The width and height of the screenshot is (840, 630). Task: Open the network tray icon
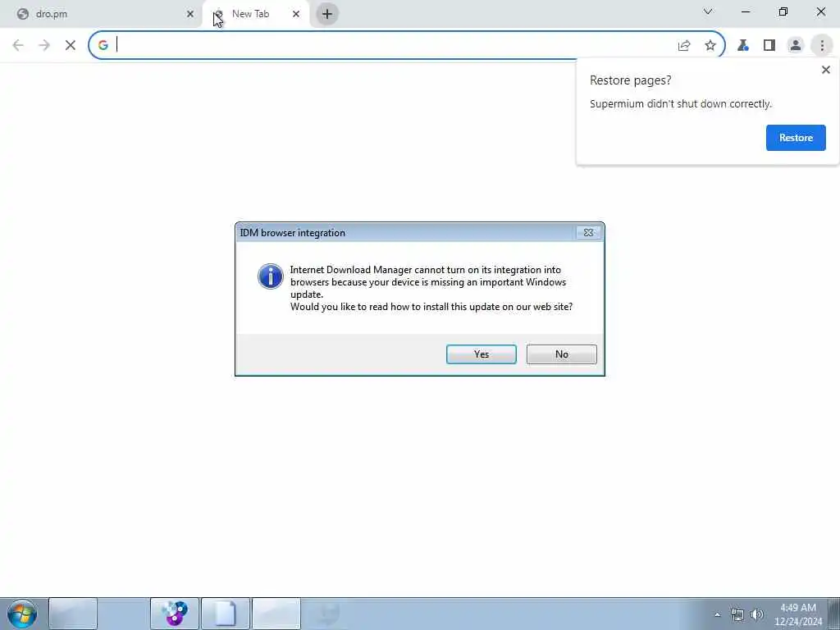click(737, 614)
